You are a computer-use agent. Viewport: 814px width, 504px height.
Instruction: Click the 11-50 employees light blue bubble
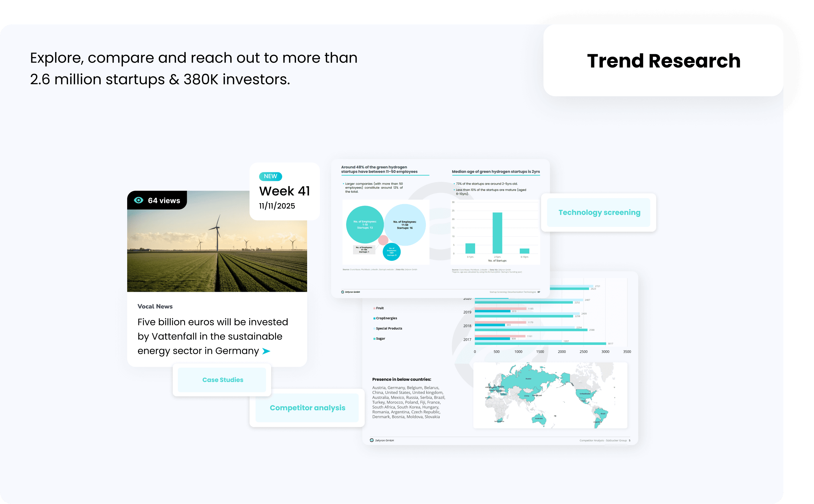[405, 225]
